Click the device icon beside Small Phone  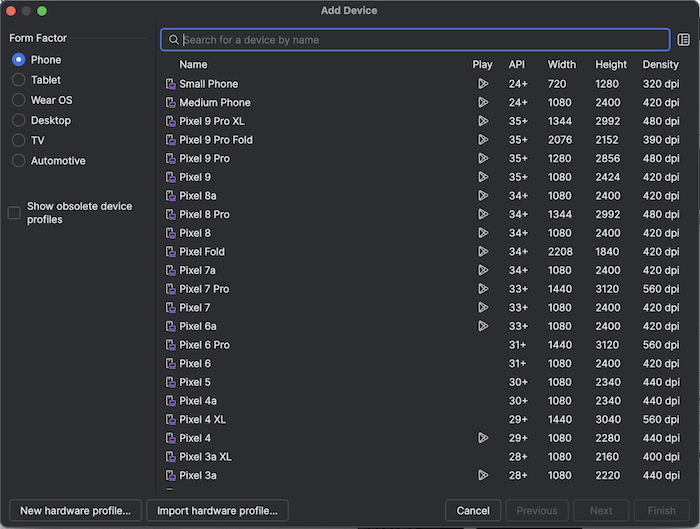coord(171,84)
